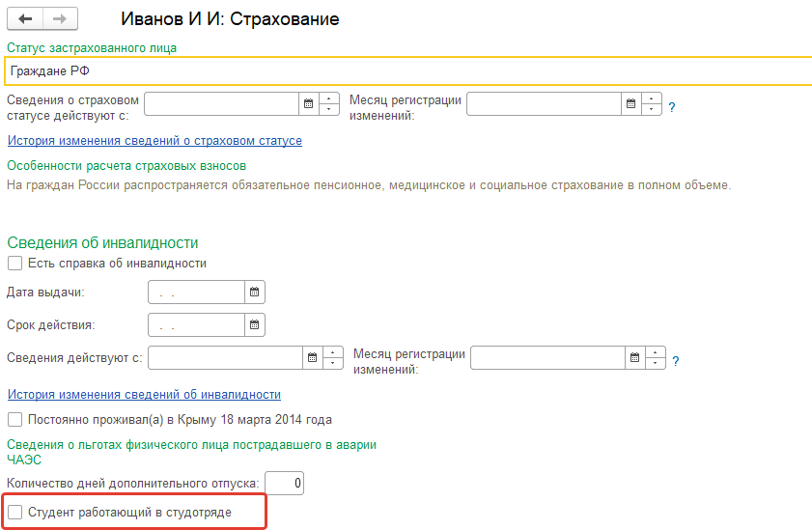
Task: Increase disability registration month with up arrow
Action: point(656,352)
